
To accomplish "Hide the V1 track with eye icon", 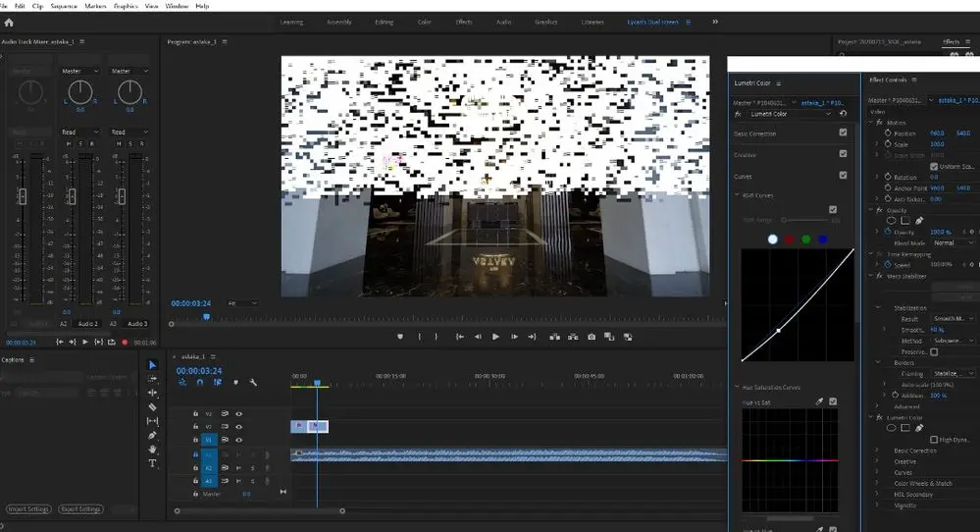I will (238, 440).
